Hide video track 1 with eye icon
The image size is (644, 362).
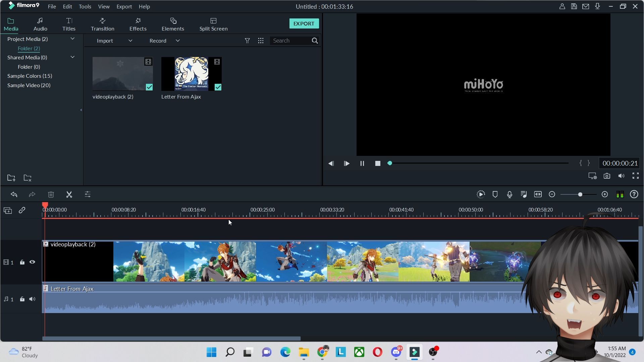[x=32, y=262]
